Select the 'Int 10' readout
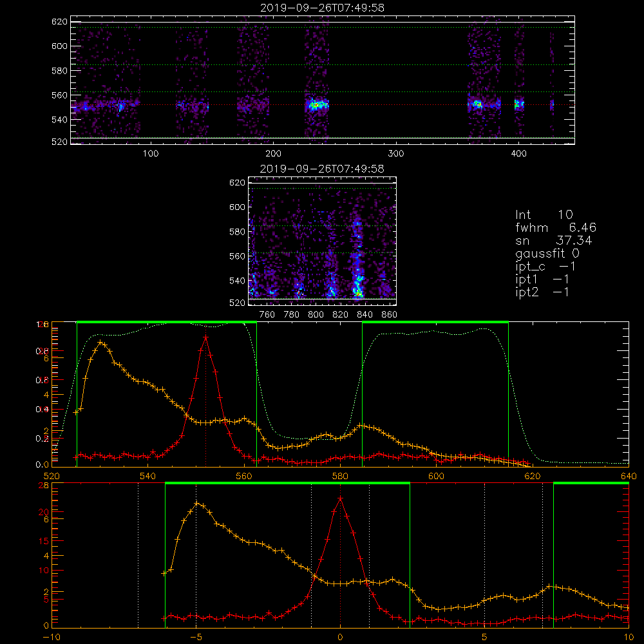Image resolution: width=644 pixels, height=644 pixels. (544, 215)
